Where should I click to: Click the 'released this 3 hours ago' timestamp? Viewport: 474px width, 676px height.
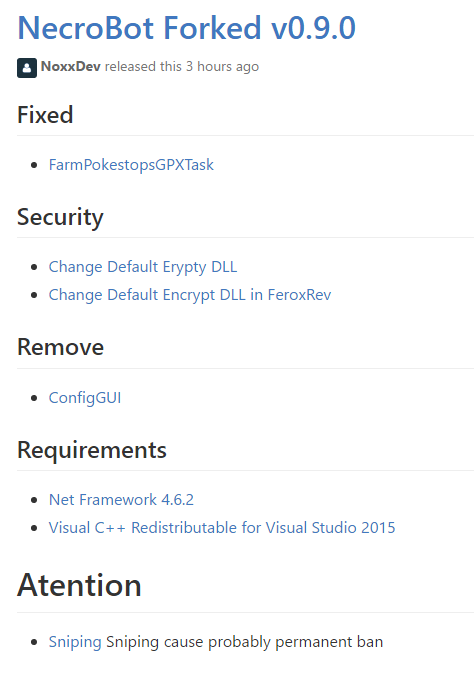coord(182,66)
